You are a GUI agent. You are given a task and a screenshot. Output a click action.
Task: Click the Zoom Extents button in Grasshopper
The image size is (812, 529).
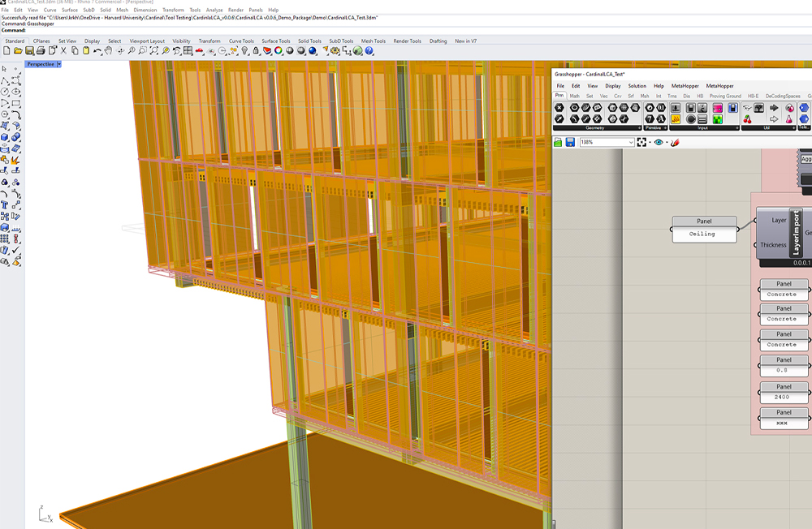point(641,142)
